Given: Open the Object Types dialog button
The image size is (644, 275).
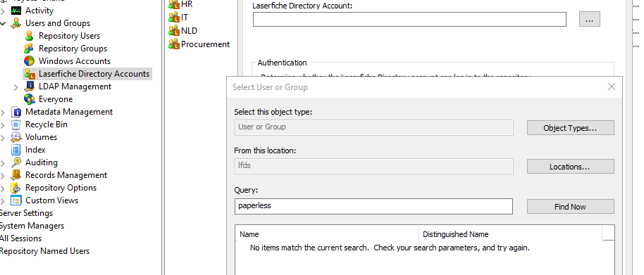Looking at the screenshot, I should (571, 128).
